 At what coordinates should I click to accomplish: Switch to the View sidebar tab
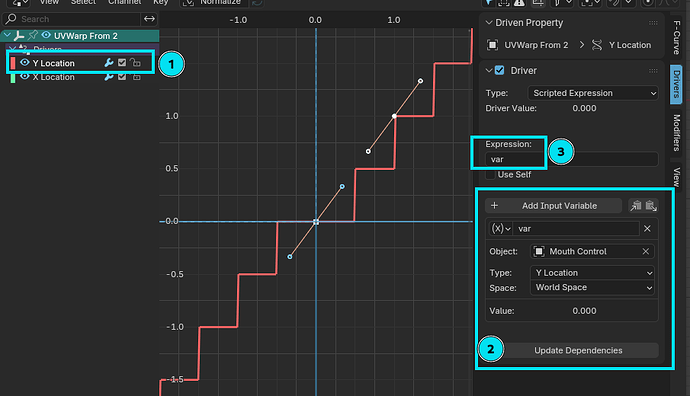click(676, 176)
